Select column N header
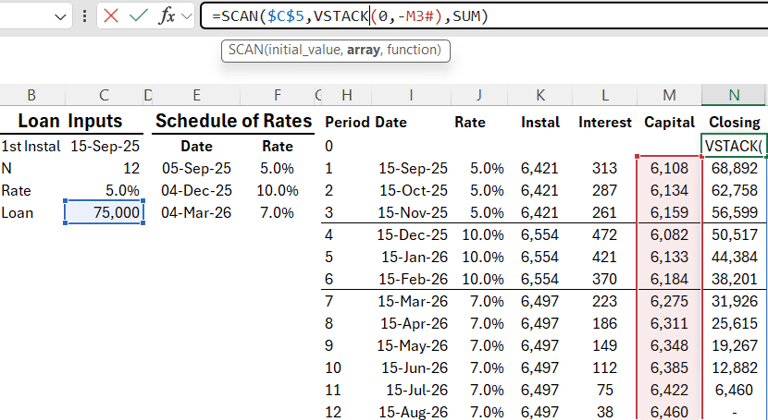768x420 pixels. click(733, 95)
